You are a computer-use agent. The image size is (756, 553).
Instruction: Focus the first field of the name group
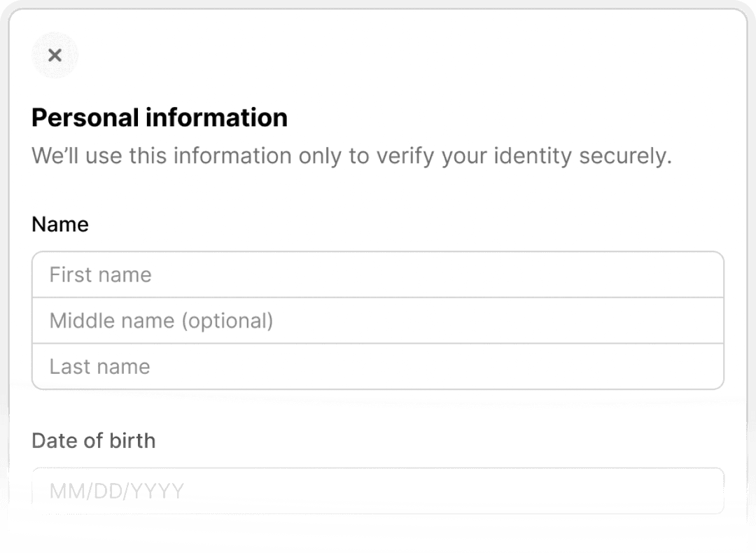(378, 274)
